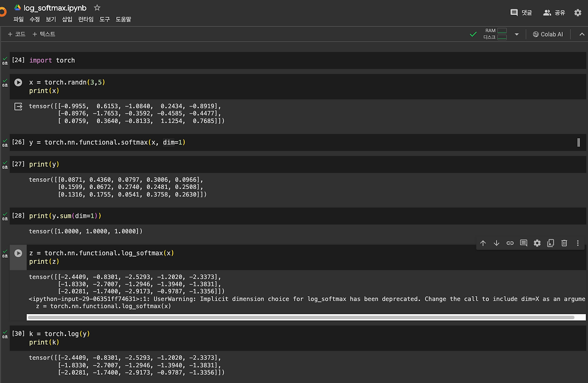588x383 pixels.
Task: Star the log_softmax.ipynb notebook
Action: [96, 7]
